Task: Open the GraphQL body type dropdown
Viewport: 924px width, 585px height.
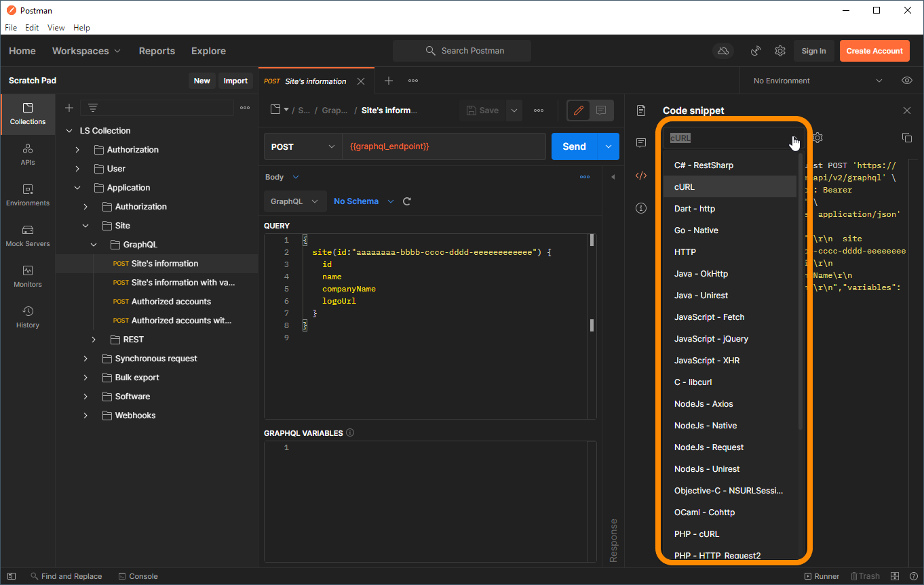Action: tap(294, 201)
